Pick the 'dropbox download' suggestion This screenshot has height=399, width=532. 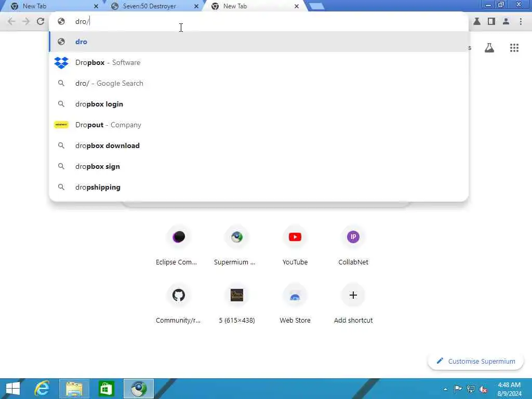[x=259, y=145]
